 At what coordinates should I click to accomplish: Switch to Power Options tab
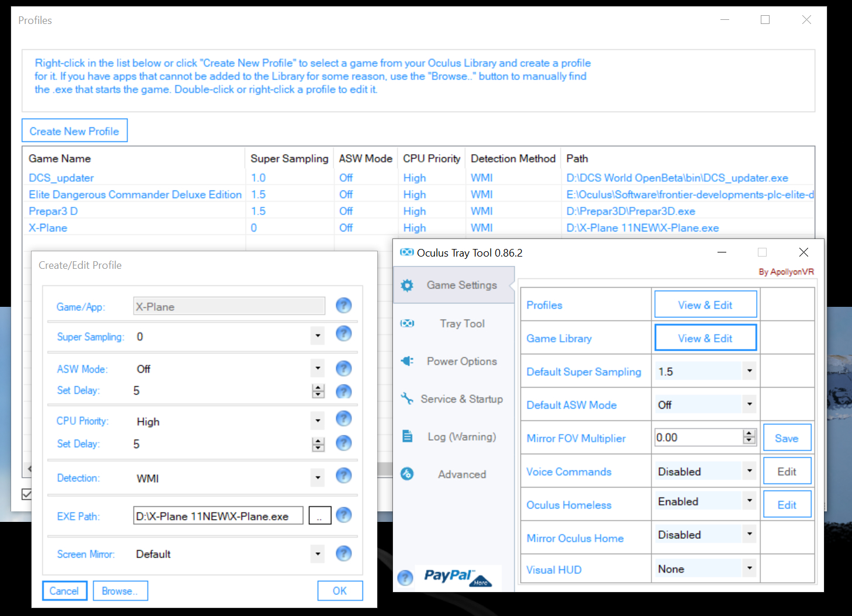pos(454,361)
